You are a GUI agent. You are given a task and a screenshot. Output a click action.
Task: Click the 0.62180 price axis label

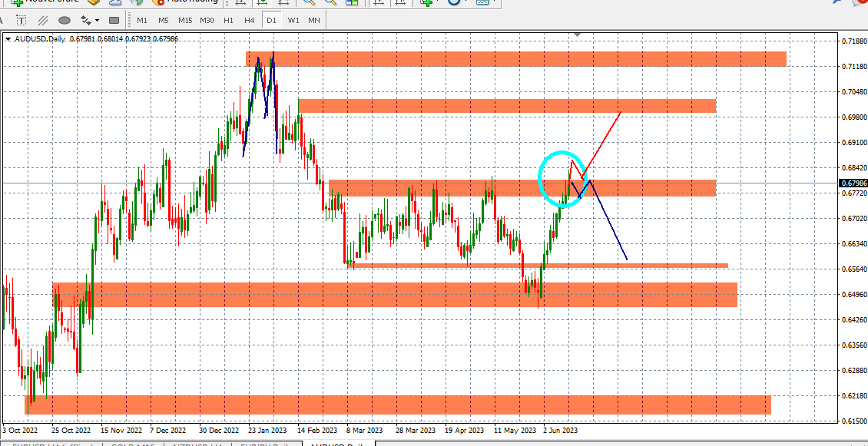tap(853, 395)
